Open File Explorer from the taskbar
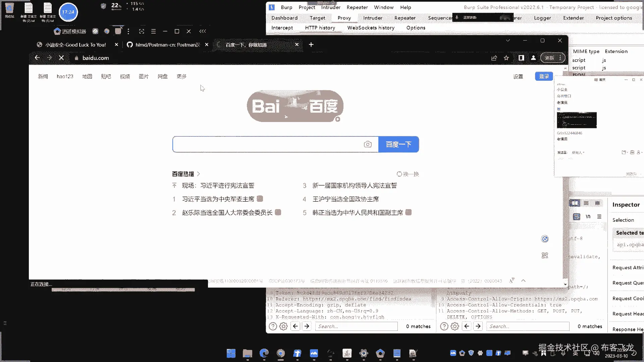Screen dimensions: 644x362 [248, 353]
